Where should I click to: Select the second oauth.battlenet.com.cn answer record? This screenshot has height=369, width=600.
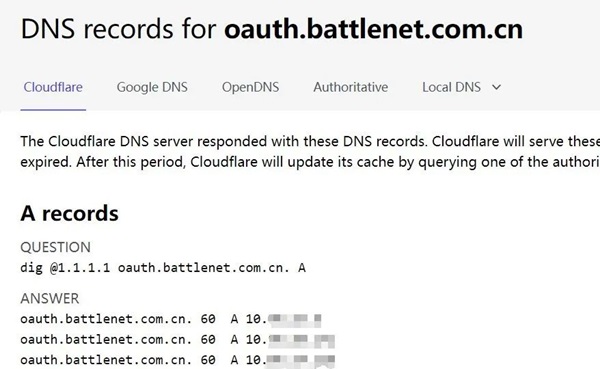pos(178,340)
